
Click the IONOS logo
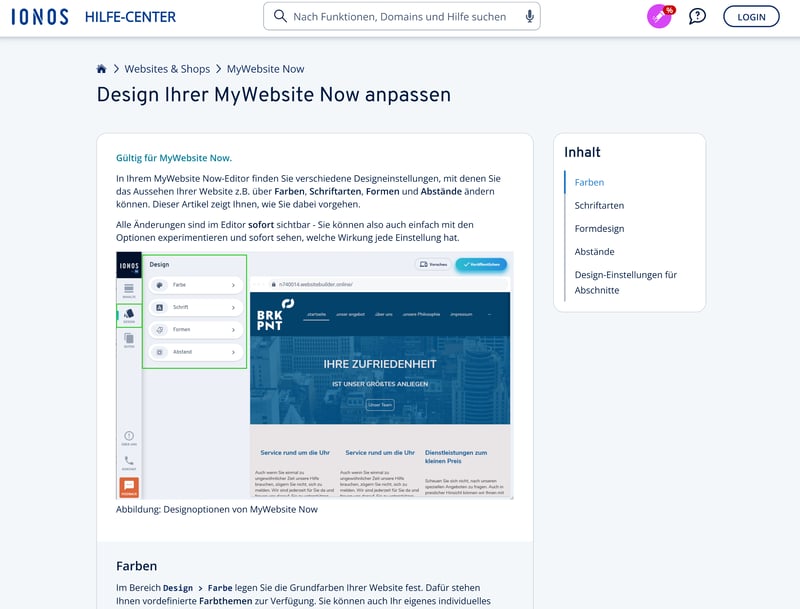[40, 17]
